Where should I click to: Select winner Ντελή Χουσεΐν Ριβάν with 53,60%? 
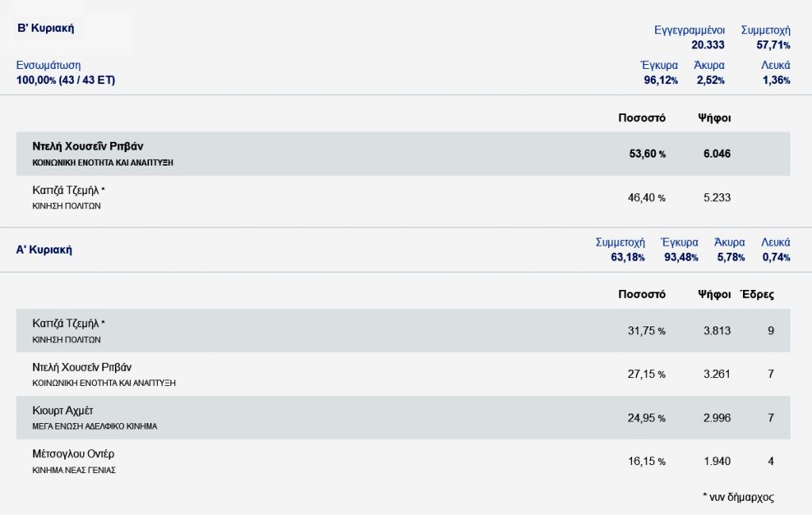click(x=88, y=147)
